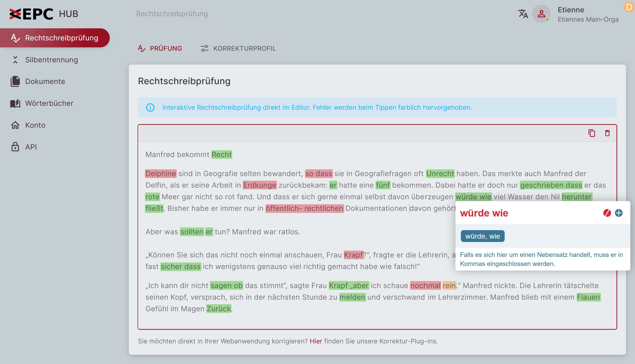This screenshot has height=364, width=635.
Task: Click the highlighted word 'nochmal'
Action: [x=426, y=285]
